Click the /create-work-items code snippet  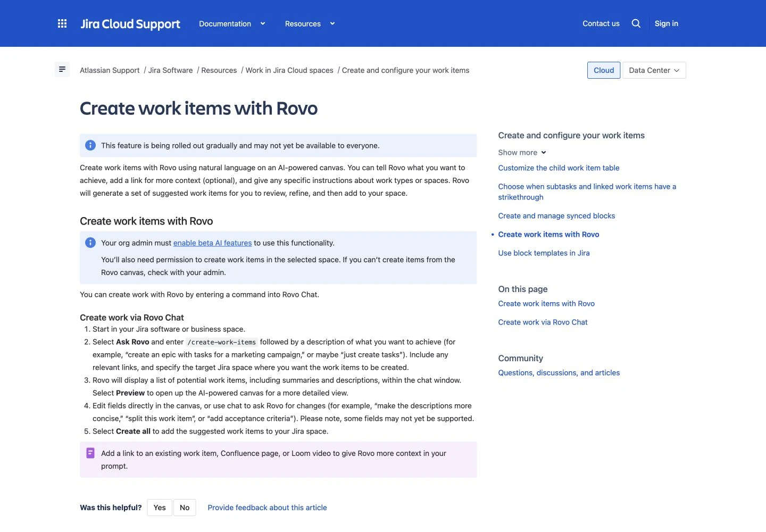[x=222, y=342]
